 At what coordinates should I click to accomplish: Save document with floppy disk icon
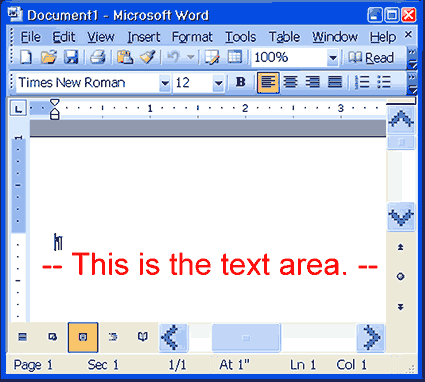[71, 57]
